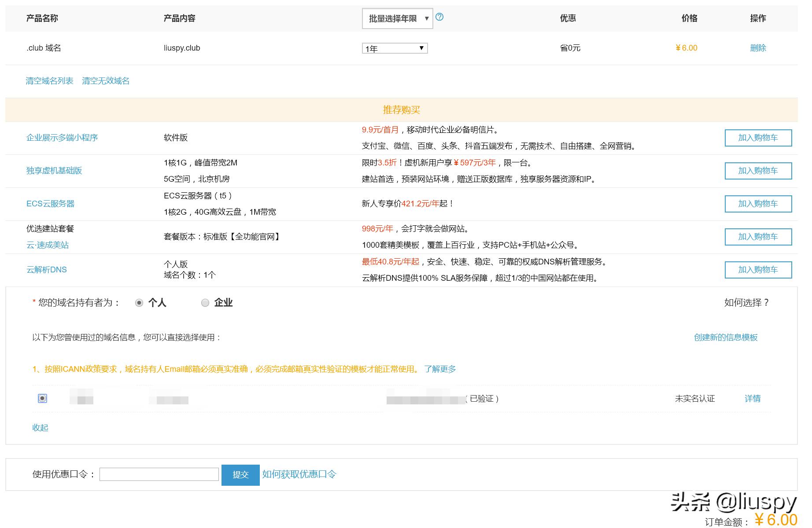Delete the liuspy.club domain with 删除

tap(758, 48)
